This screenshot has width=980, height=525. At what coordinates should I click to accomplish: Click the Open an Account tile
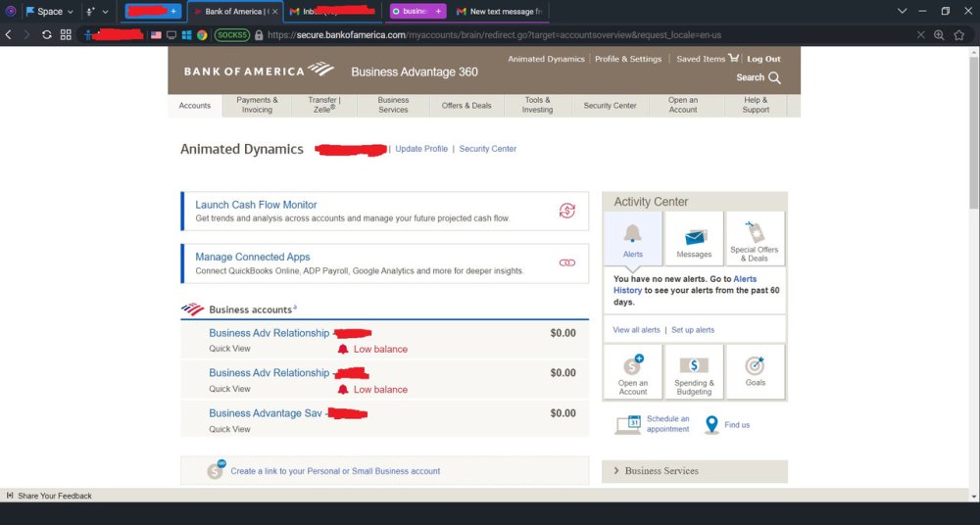coord(632,372)
